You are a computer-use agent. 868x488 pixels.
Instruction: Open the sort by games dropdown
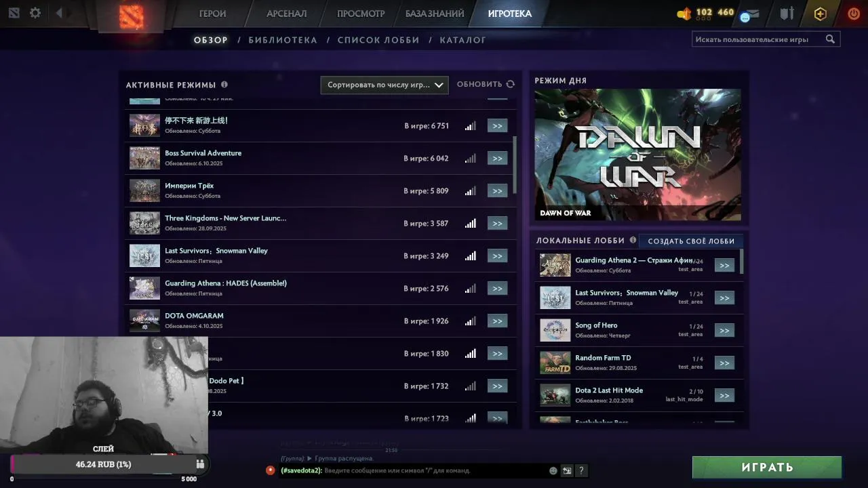(384, 85)
